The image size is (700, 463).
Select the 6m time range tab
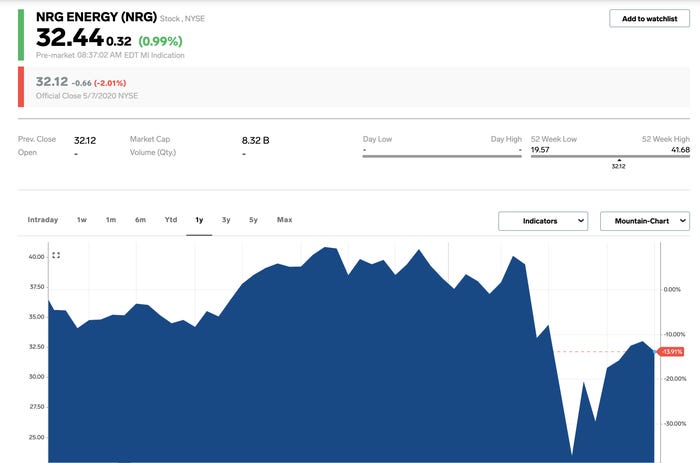tap(140, 220)
